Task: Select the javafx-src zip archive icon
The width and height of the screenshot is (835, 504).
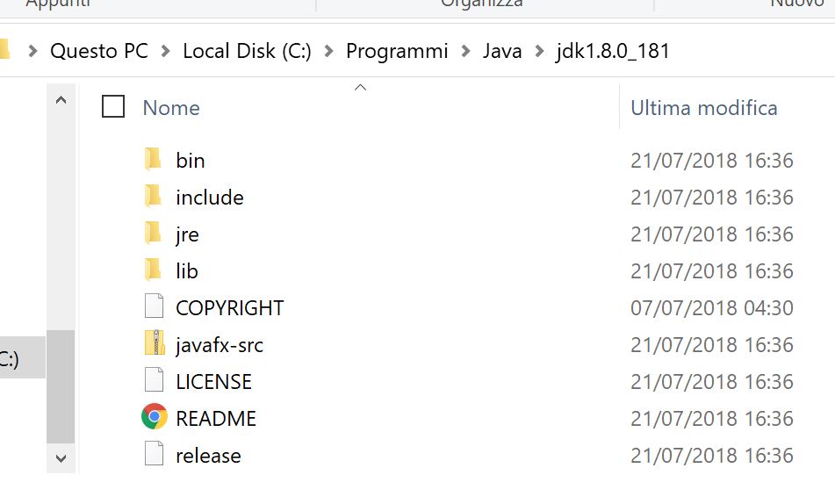Action: (154, 343)
